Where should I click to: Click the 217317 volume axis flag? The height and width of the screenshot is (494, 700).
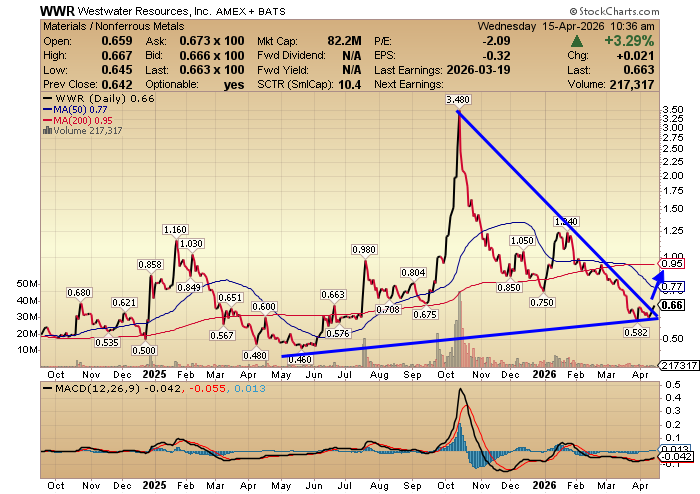pos(679,365)
